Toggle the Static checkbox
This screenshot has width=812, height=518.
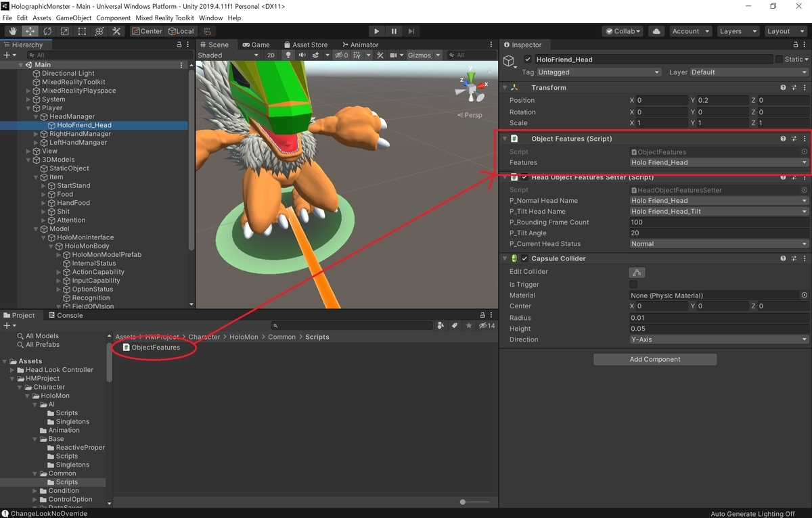coord(779,60)
